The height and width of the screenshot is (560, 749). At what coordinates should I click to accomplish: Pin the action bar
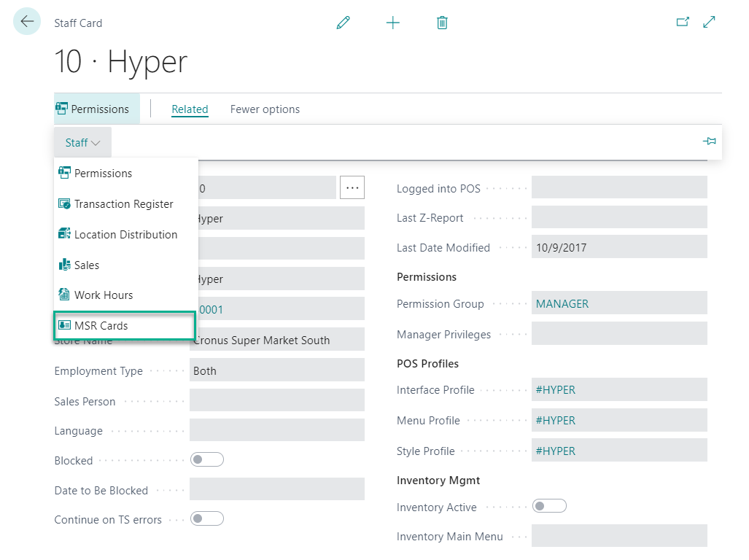point(709,141)
